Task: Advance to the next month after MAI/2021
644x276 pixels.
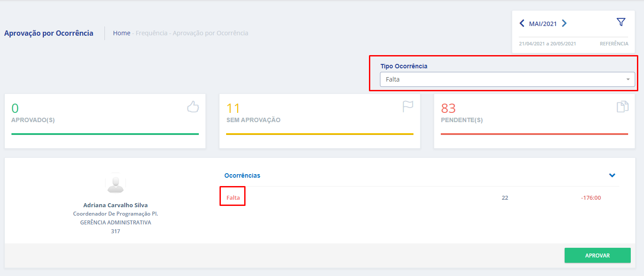Action: pyautogui.click(x=564, y=24)
